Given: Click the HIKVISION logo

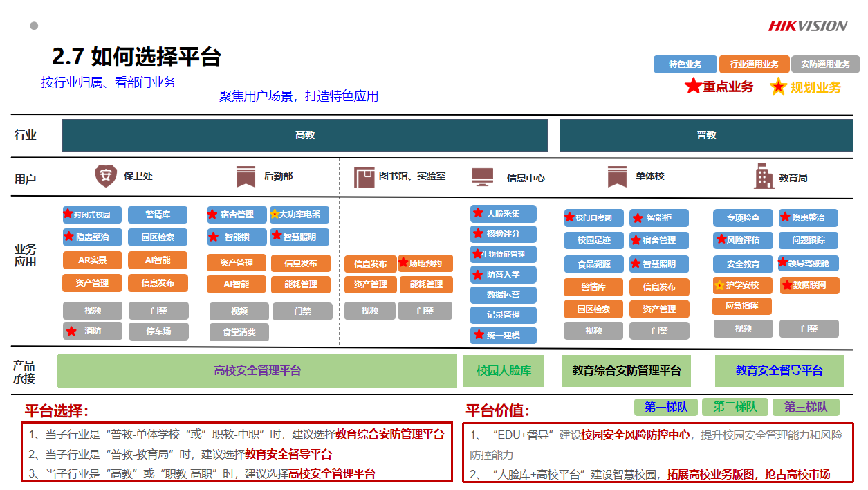Looking at the screenshot, I should click(808, 26).
